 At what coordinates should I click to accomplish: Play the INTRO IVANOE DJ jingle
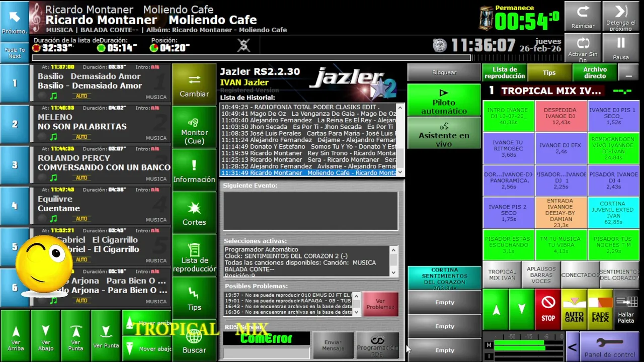[508, 116]
